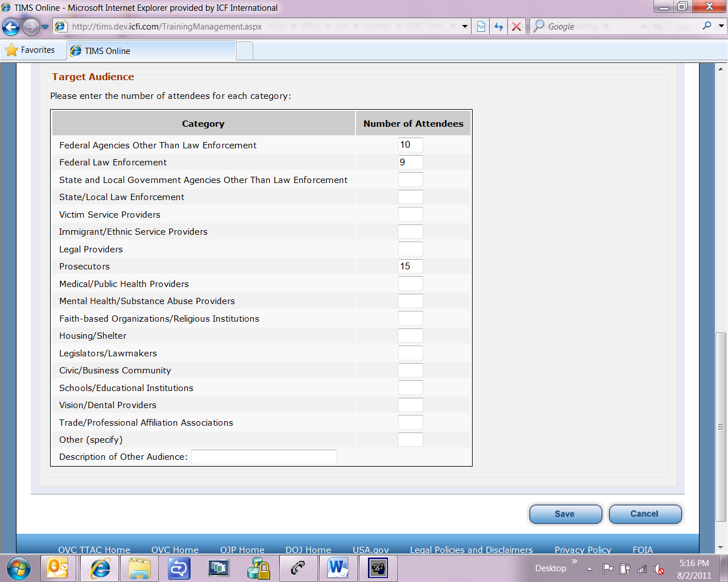Click the browser Forward arrow
The width and height of the screenshot is (728, 582).
[x=31, y=26]
